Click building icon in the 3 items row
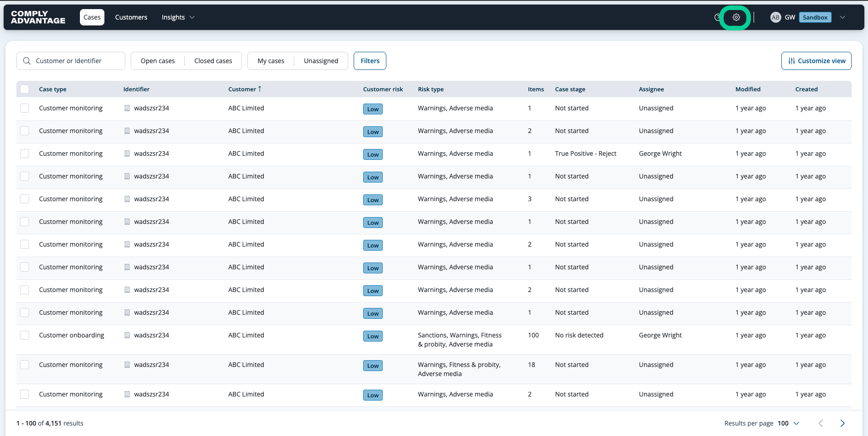The width and height of the screenshot is (868, 436). [x=127, y=199]
